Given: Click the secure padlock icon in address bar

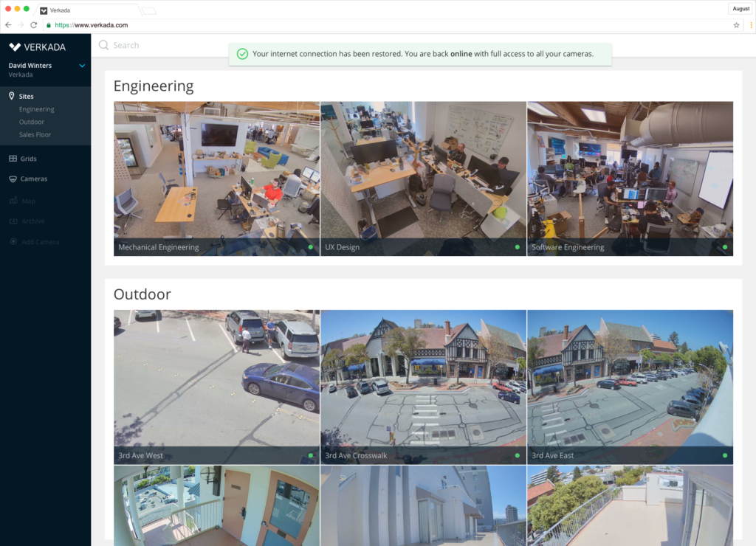Looking at the screenshot, I should (49, 25).
